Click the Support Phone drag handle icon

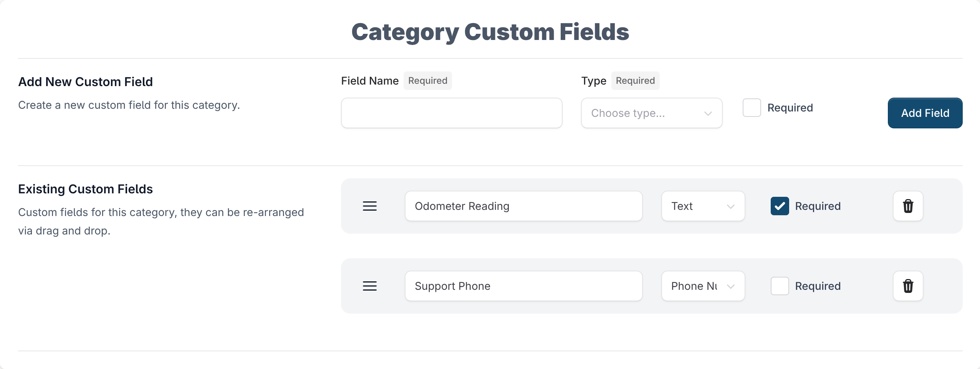[370, 286]
